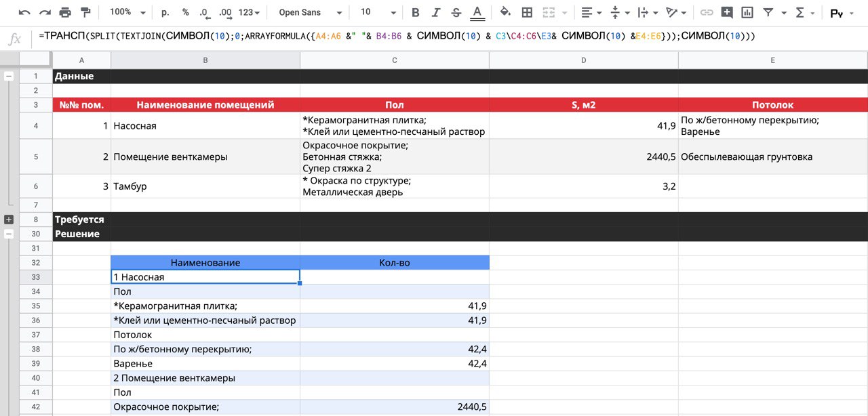The width and height of the screenshot is (868, 416).
Task: Insert a link
Action: [707, 12]
